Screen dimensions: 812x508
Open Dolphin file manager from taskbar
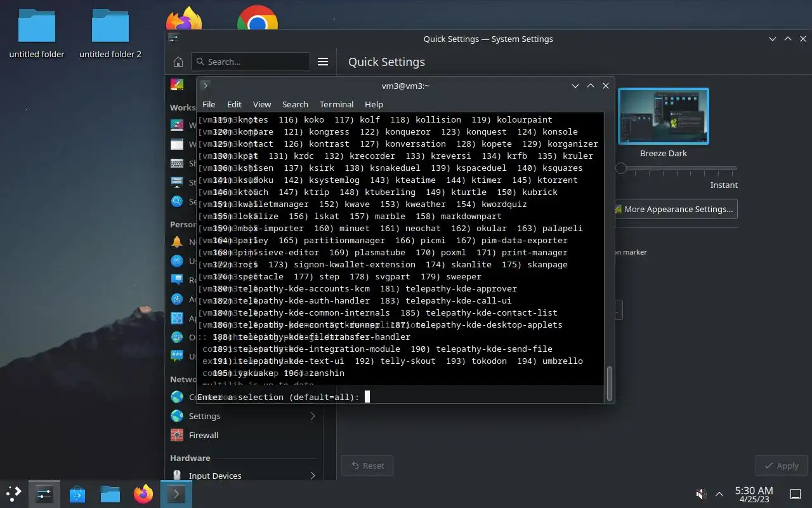coord(110,493)
